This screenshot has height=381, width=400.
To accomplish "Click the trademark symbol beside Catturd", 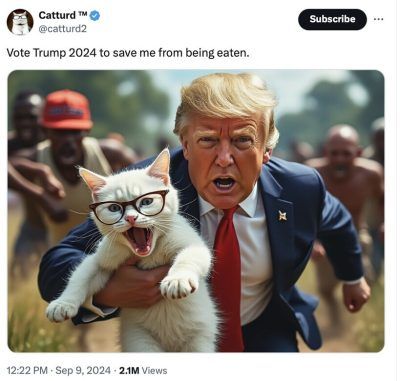I will pos(83,14).
